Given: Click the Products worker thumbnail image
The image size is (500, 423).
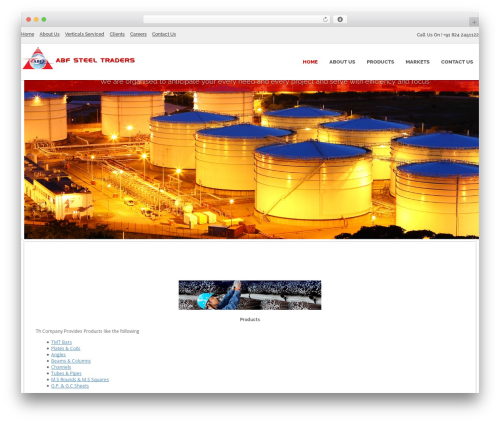Looking at the screenshot, I should click(250, 295).
